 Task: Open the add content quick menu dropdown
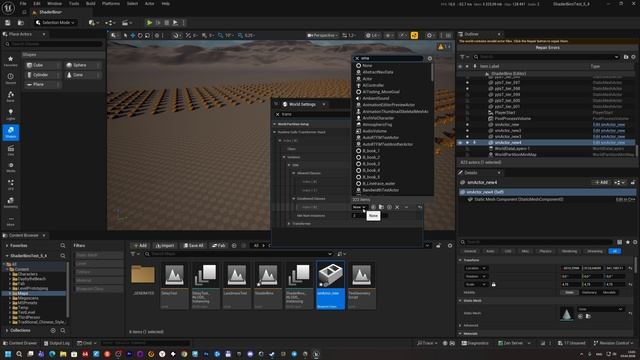point(92,22)
